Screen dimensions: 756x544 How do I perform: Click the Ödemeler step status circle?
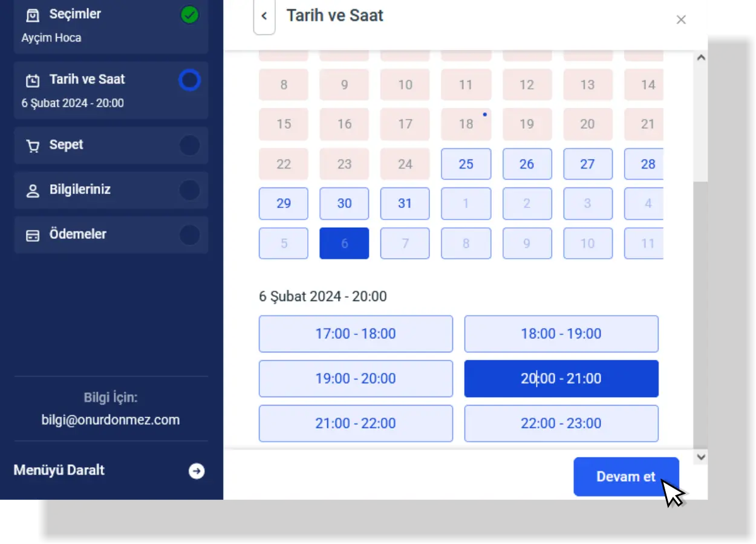coord(190,235)
